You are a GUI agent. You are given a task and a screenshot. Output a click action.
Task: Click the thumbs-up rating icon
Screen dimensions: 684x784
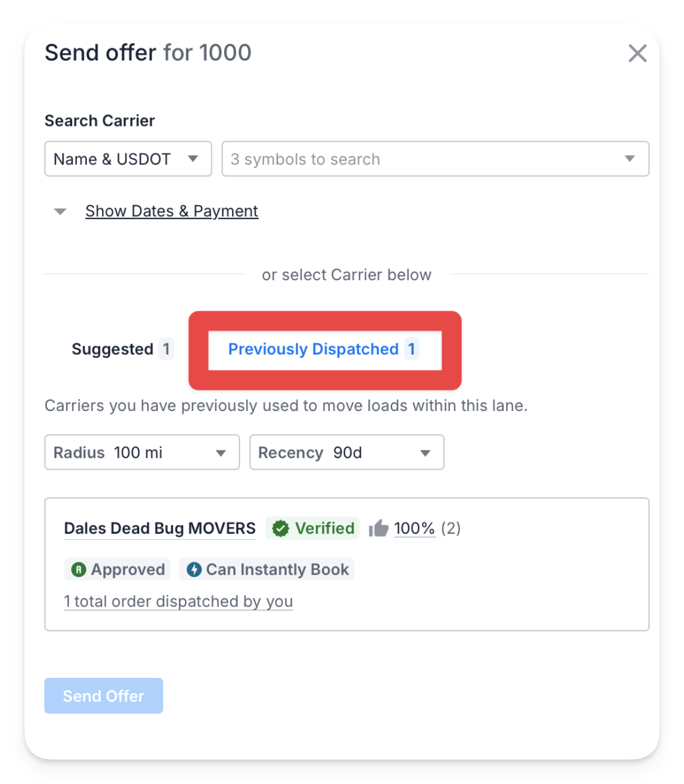(x=379, y=528)
